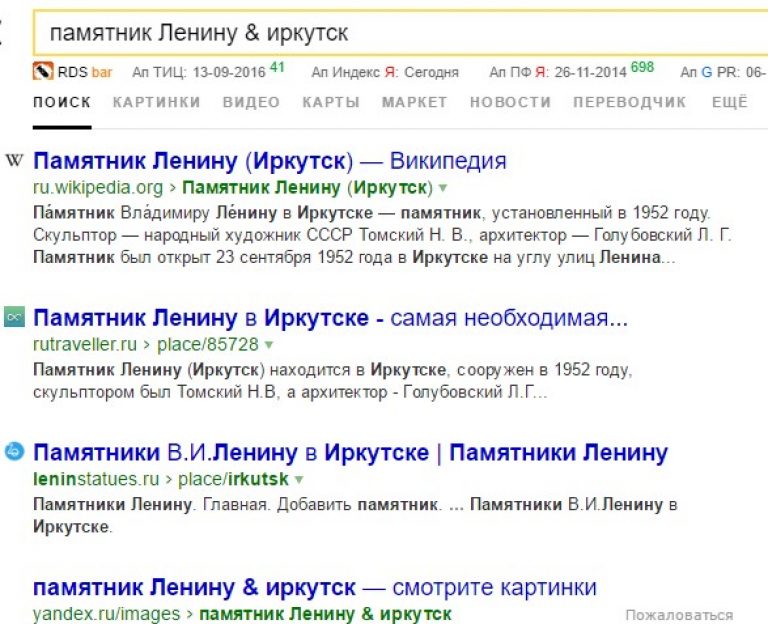
Task: Focus the search field with 'памятник Ленину & иркутск'
Action: (x=400, y=33)
